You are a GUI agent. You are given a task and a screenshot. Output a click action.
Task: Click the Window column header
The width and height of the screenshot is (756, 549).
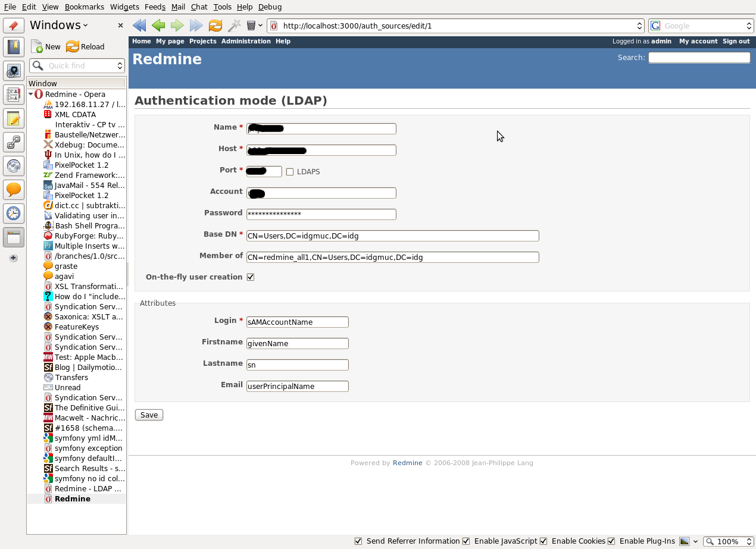(76, 83)
